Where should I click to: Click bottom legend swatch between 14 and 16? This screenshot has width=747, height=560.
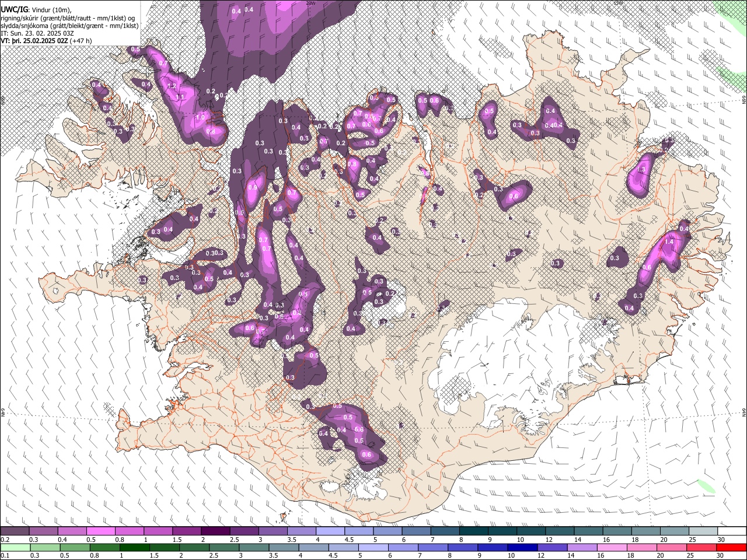pyautogui.click(x=582, y=547)
